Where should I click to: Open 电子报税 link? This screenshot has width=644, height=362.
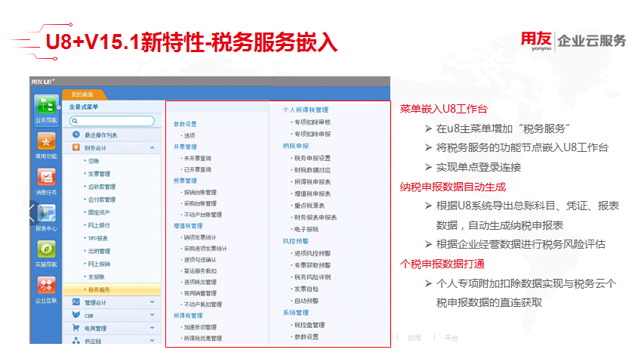tap(307, 229)
